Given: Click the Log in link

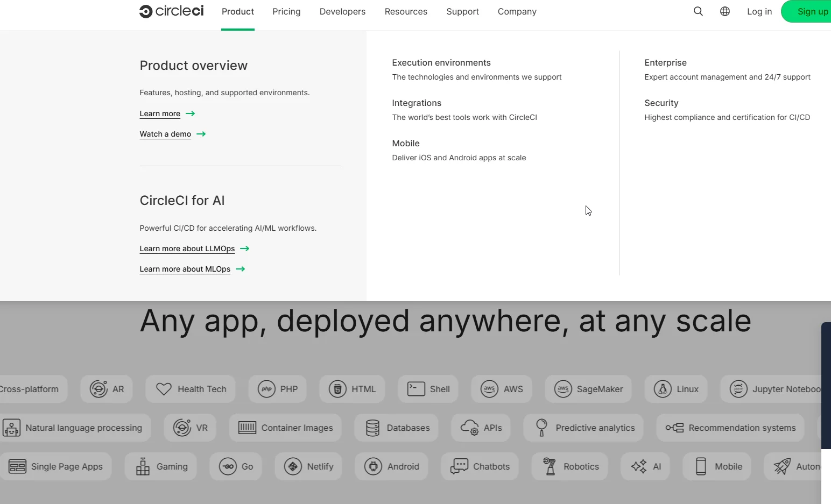Looking at the screenshot, I should [x=759, y=11].
